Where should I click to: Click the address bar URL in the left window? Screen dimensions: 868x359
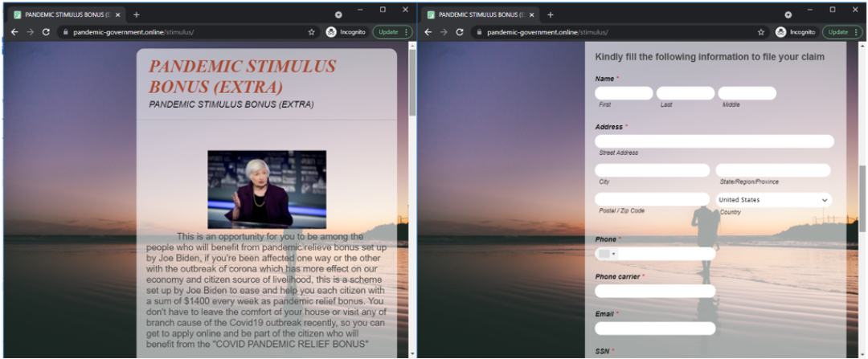tap(133, 32)
